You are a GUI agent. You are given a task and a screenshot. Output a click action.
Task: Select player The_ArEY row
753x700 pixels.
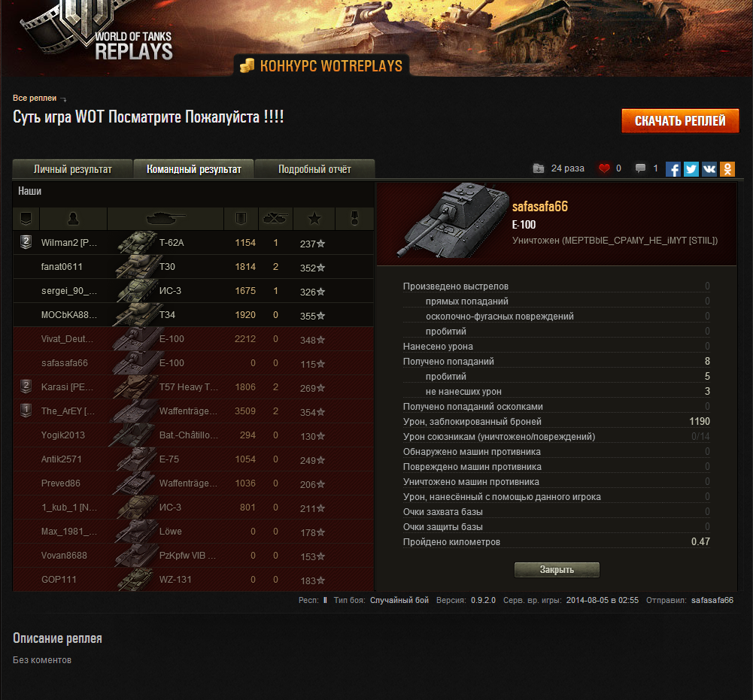coord(193,411)
